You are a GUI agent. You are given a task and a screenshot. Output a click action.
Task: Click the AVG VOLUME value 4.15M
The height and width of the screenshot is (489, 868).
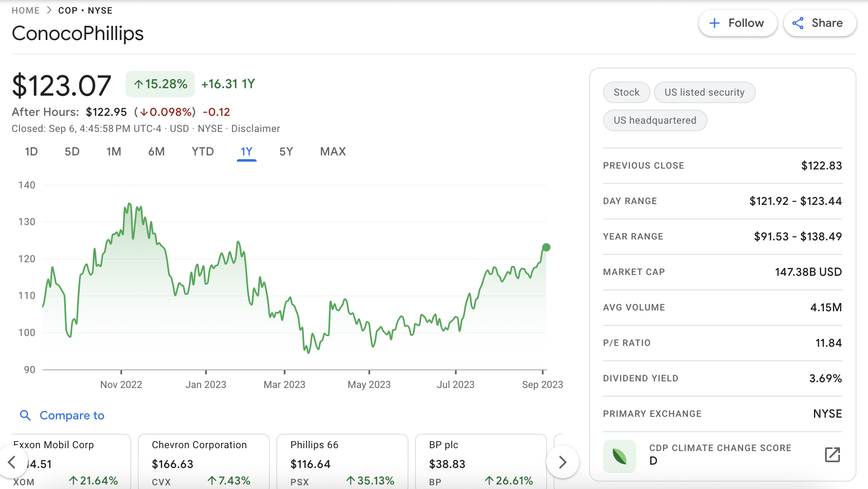826,308
